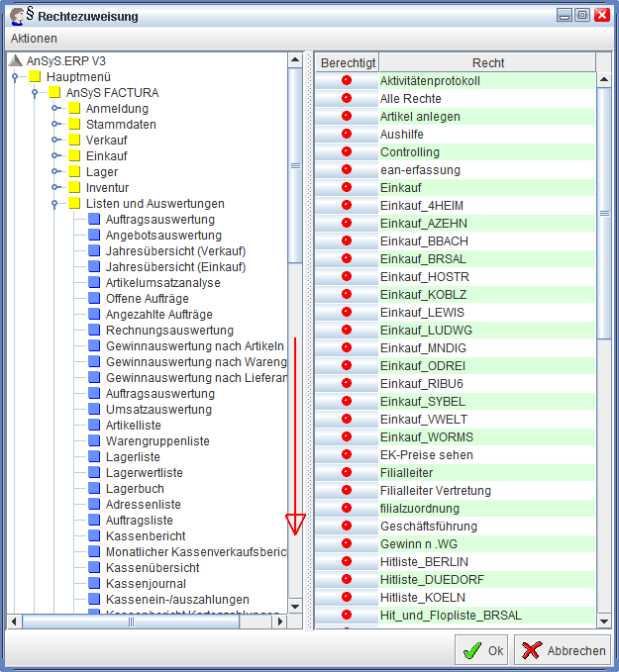Collapse the Listen und Auswertungen node
This screenshot has height=672, width=619.
tap(54, 204)
